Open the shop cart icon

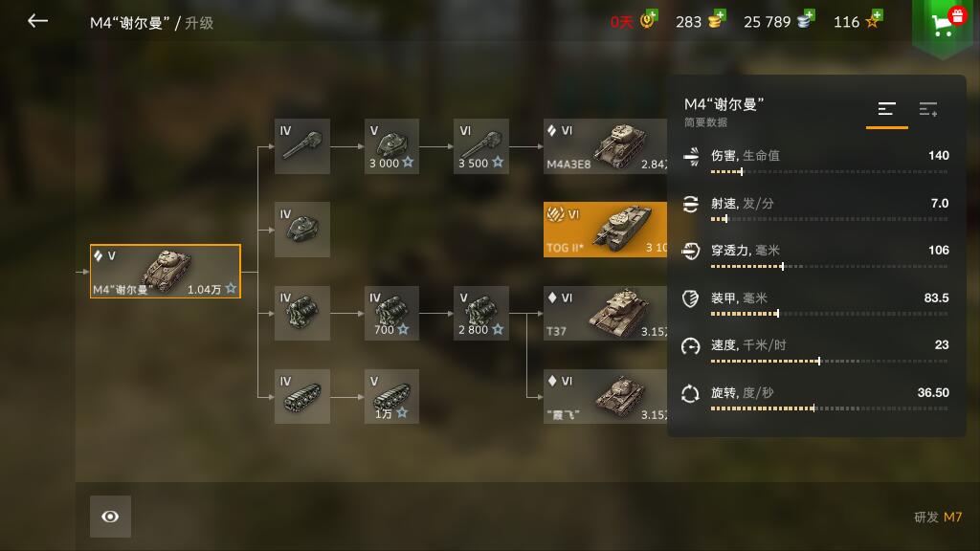coord(944,24)
